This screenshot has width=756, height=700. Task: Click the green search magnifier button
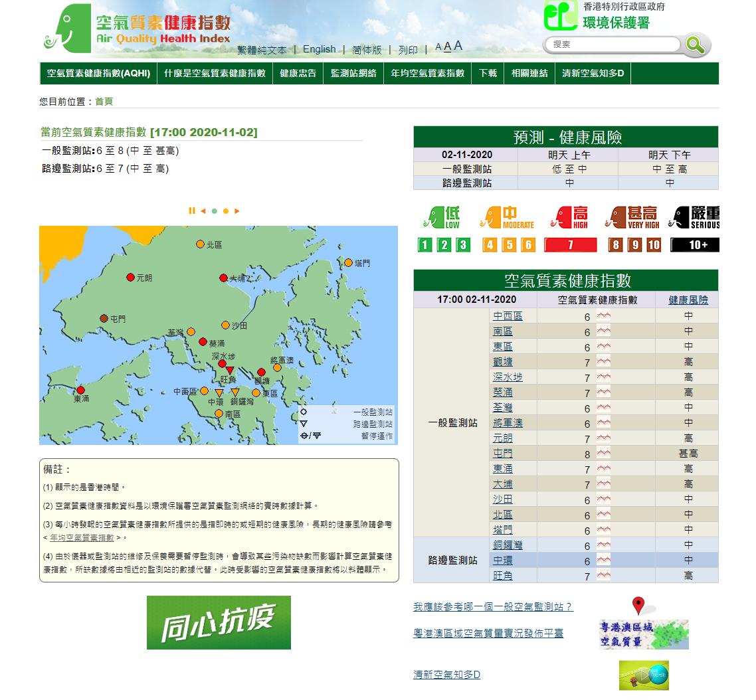coord(695,44)
